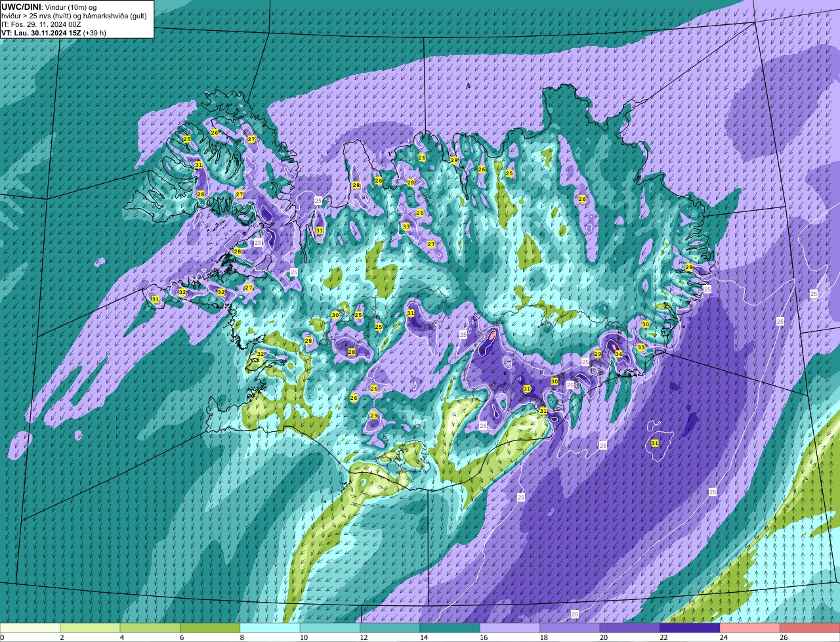Click the legend tick label "16"
The height and width of the screenshot is (642, 840).
click(x=483, y=637)
